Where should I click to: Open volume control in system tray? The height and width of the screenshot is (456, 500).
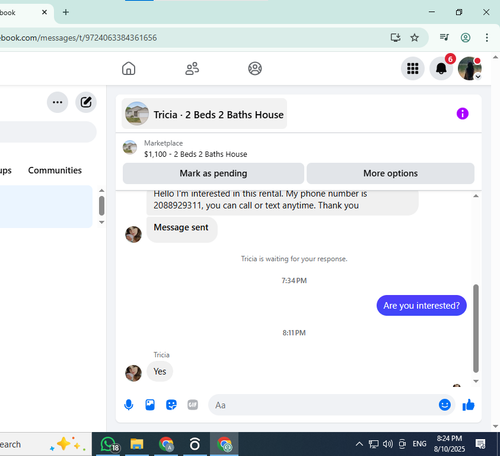click(x=388, y=444)
